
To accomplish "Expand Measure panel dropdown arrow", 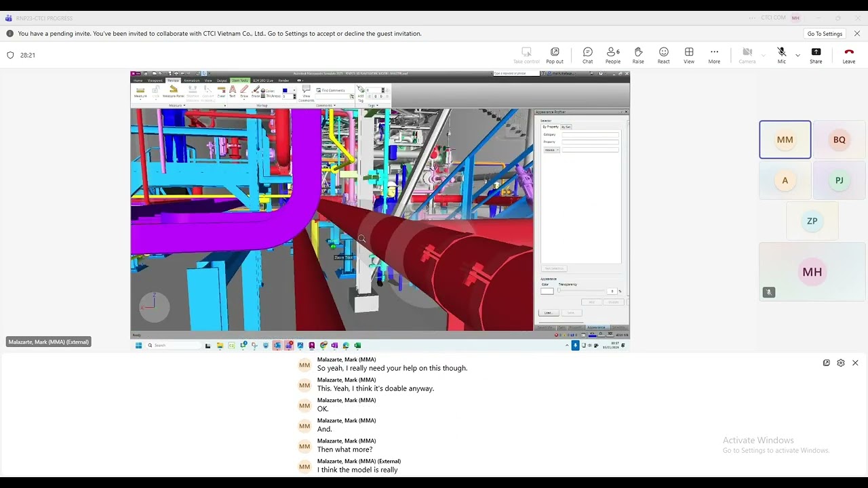I will 184,105.
